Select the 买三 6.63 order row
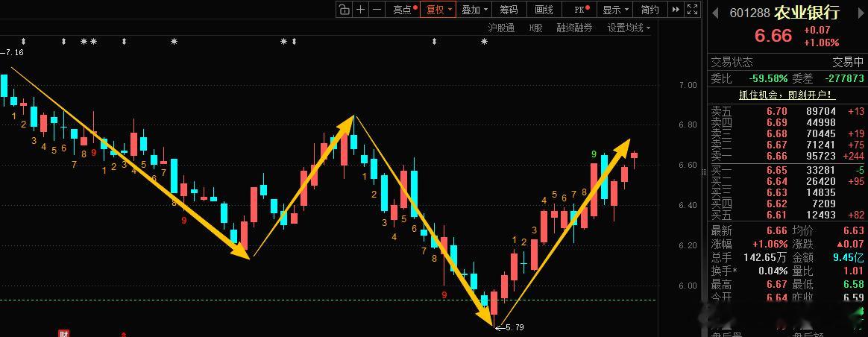868x337 pixels. [787, 192]
